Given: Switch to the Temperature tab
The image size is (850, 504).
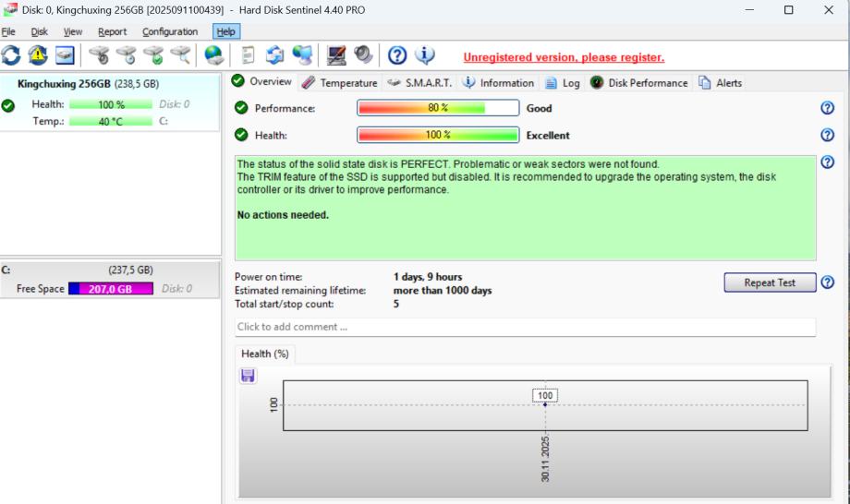Looking at the screenshot, I should [x=340, y=83].
